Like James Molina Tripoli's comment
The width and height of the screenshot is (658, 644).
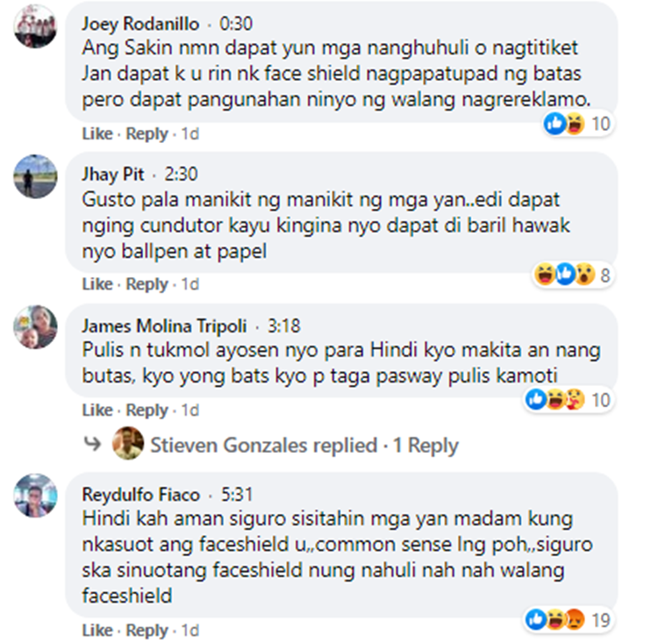(97, 410)
